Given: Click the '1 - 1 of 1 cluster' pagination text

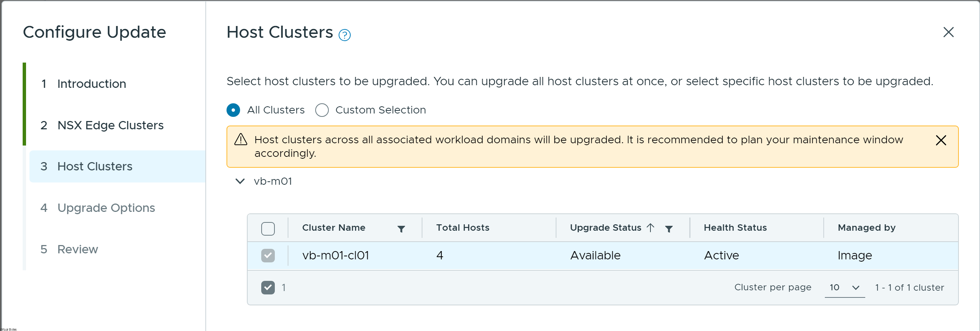Looking at the screenshot, I should click(x=909, y=287).
